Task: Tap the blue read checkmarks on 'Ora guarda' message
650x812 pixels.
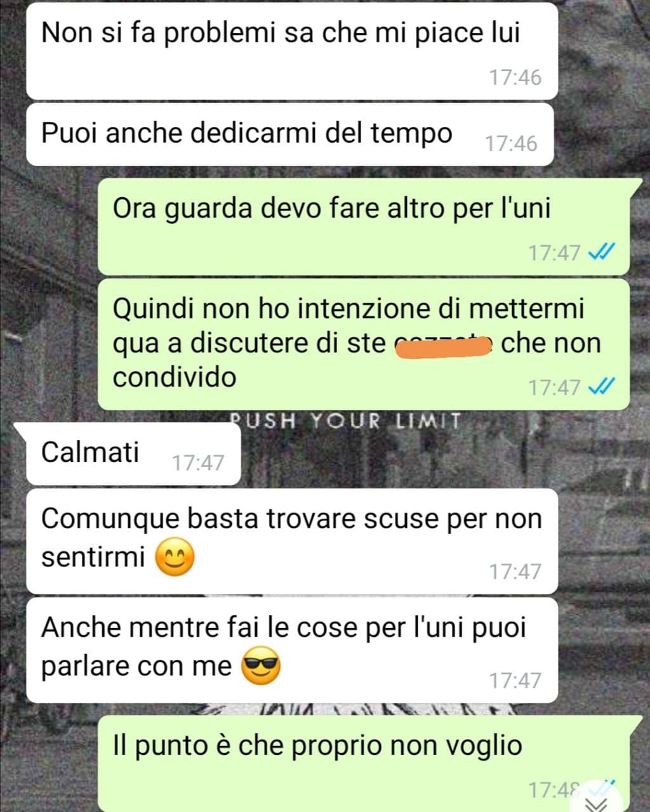Action: click(x=601, y=252)
